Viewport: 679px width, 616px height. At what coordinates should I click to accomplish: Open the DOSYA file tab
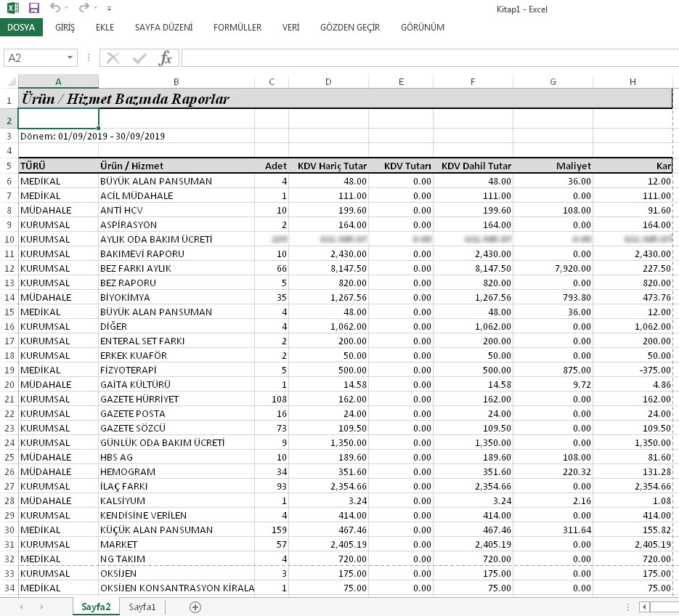[x=21, y=28]
